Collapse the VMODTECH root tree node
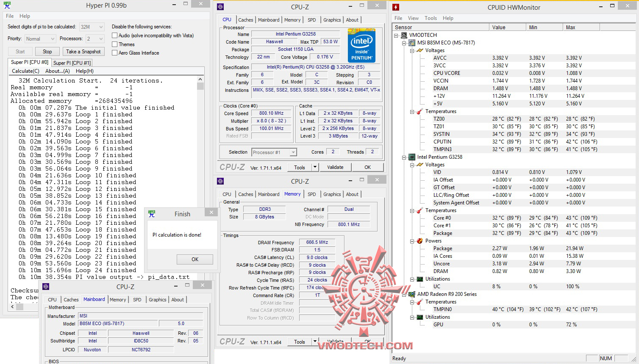 click(x=396, y=35)
